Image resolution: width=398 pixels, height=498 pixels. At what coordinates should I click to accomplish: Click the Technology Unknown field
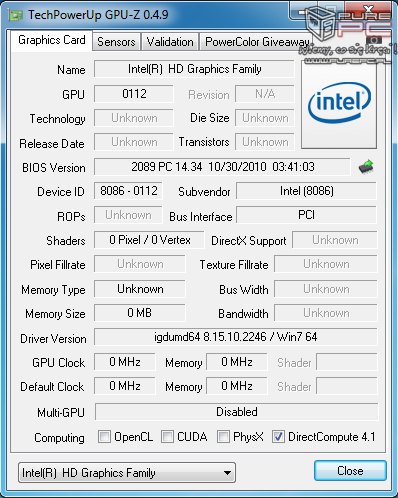134,118
